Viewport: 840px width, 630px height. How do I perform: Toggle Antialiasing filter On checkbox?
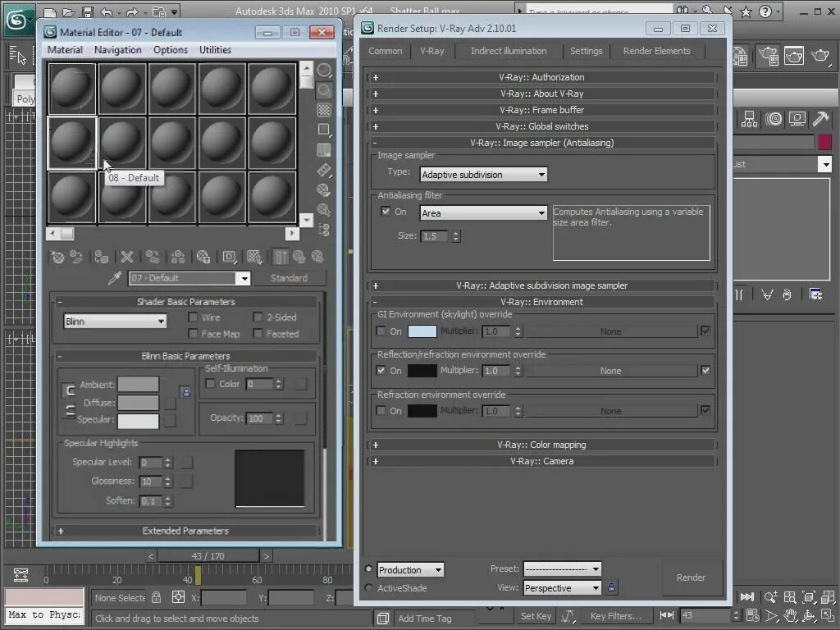pyautogui.click(x=386, y=211)
